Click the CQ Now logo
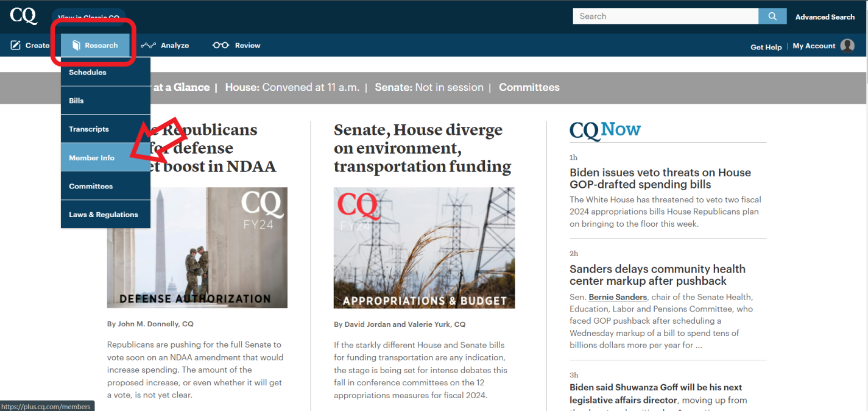Viewport: 868px width, 411px height. [604, 129]
